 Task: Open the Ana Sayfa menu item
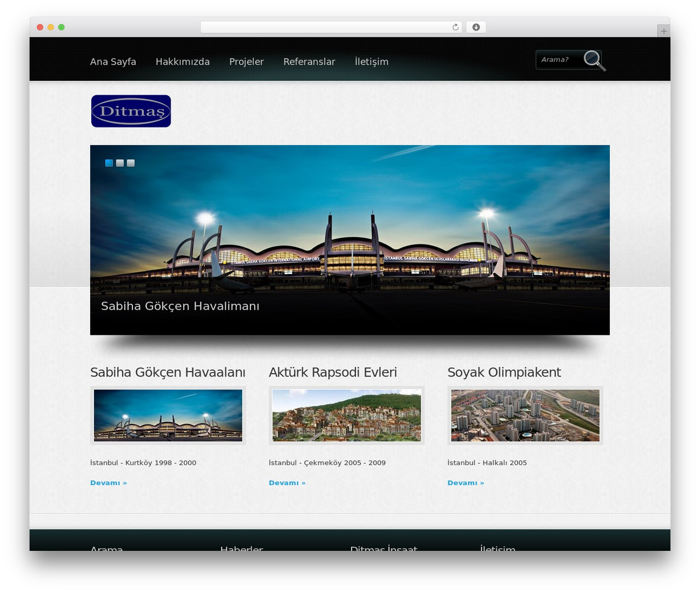[113, 62]
